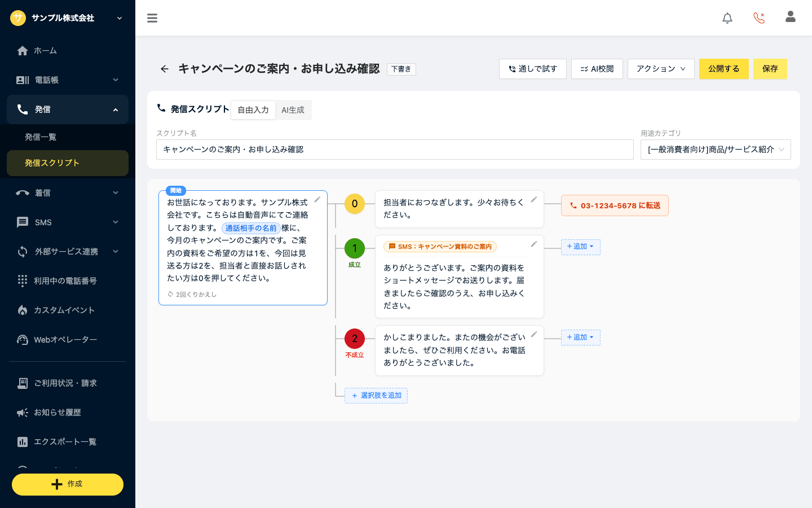
Task: Go back with the left arrow
Action: coord(165,69)
